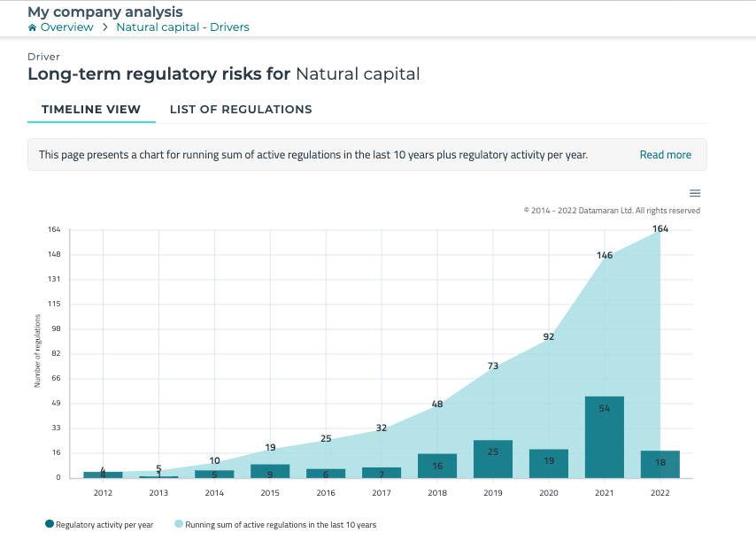The height and width of the screenshot is (540, 756).
Task: Open the 'Overview' breadcrumb link
Action: coord(66,27)
